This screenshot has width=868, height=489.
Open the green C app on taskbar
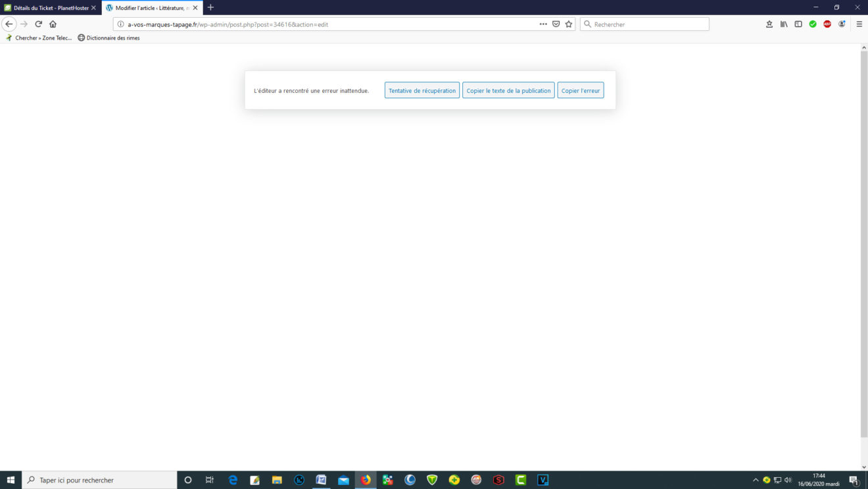tap(521, 480)
